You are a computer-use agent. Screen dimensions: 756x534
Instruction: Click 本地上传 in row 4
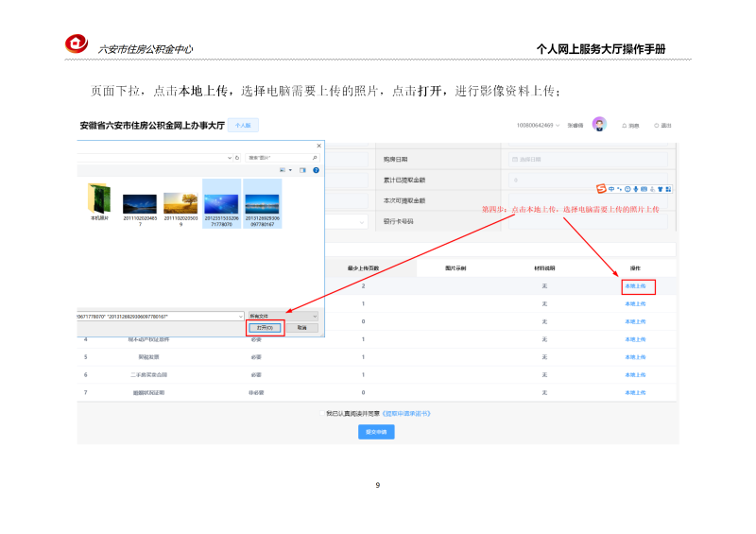[635, 339]
